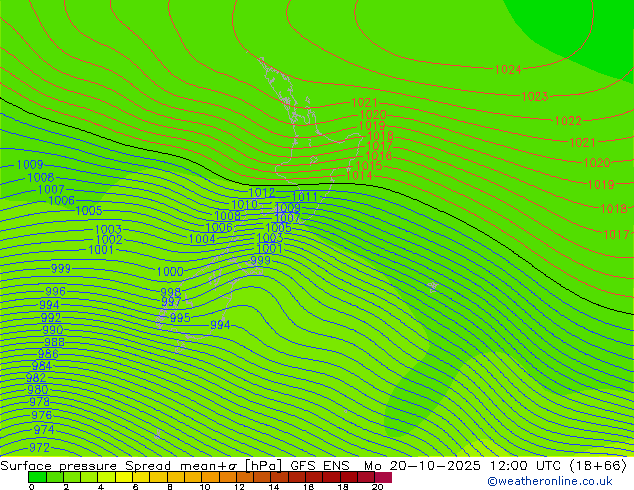This screenshot has height=490, width=634.
Task: Click the "20-10-2025" date text
Action: coord(435,466)
